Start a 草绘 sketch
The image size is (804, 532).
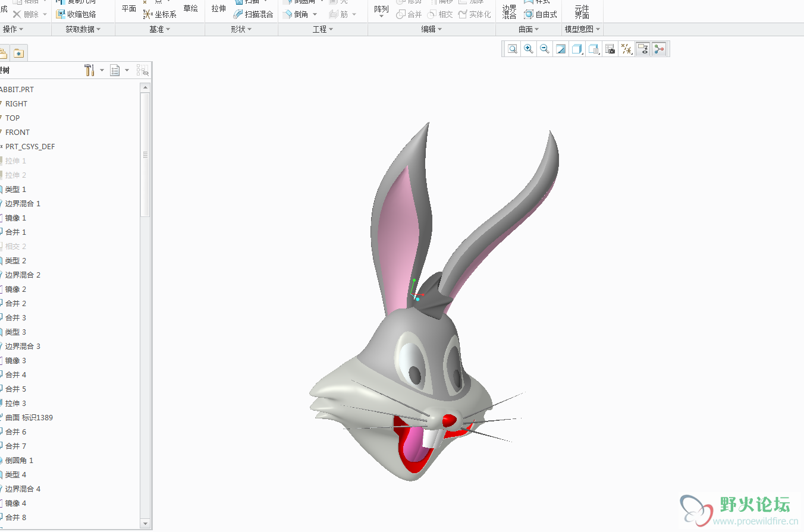[x=190, y=9]
